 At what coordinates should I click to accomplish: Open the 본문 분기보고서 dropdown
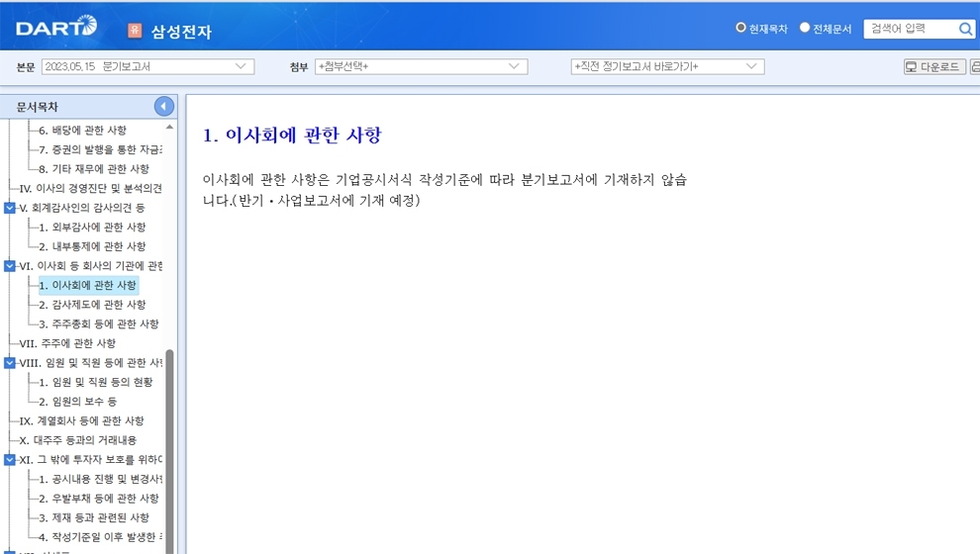147,66
